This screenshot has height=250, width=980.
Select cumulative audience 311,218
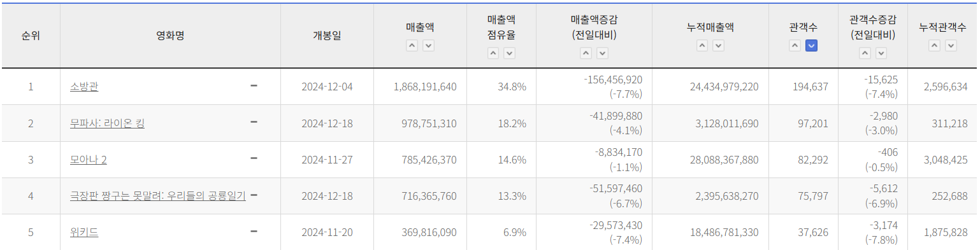(x=950, y=123)
